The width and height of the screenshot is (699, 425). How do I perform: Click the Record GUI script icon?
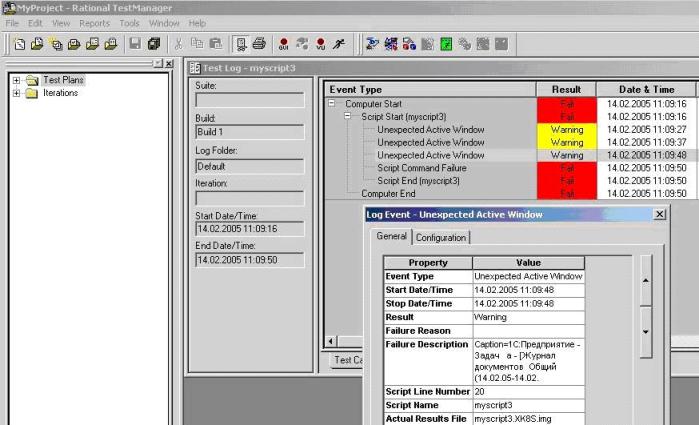284,44
